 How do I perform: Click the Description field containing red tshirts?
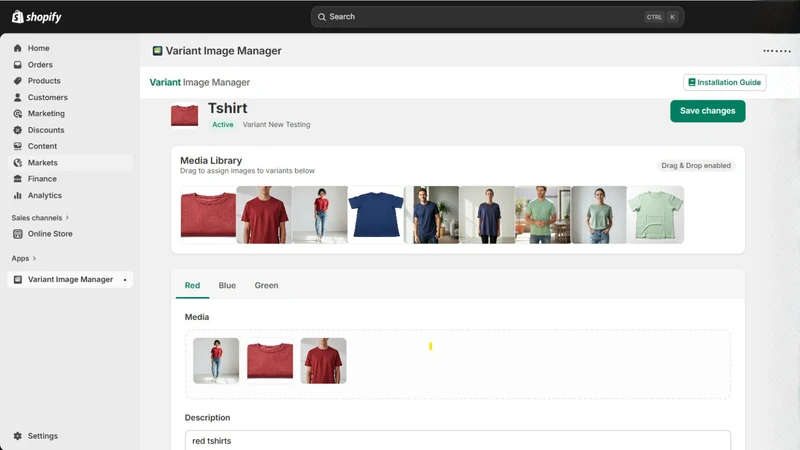(458, 440)
